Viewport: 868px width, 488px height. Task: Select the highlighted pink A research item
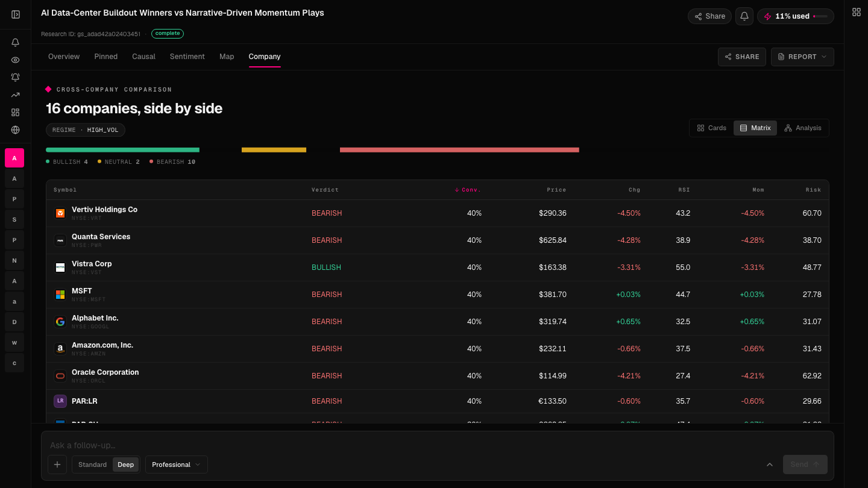click(14, 158)
